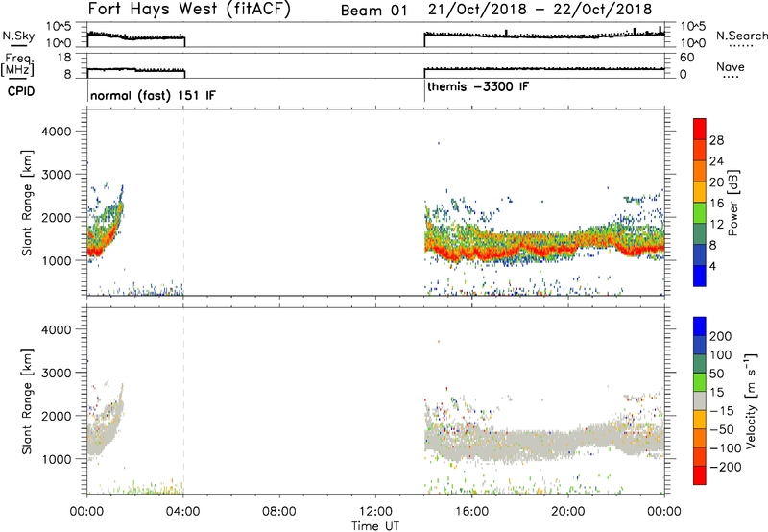Click the date range '21/Oct/2018 - 22/Oct/2018'

[540, 10]
